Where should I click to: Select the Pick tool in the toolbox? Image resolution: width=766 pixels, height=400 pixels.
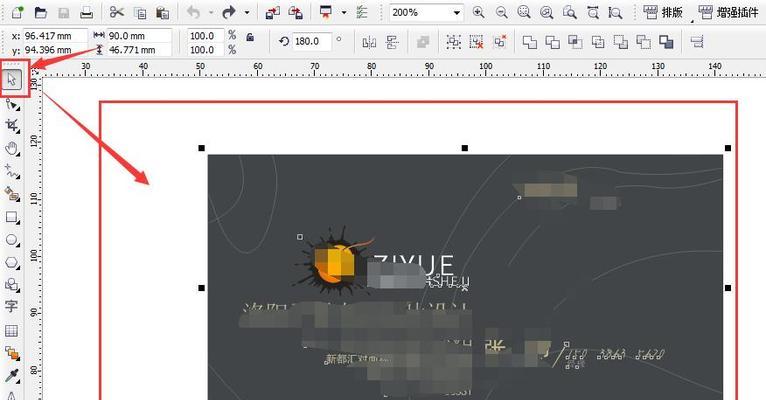(x=12, y=80)
